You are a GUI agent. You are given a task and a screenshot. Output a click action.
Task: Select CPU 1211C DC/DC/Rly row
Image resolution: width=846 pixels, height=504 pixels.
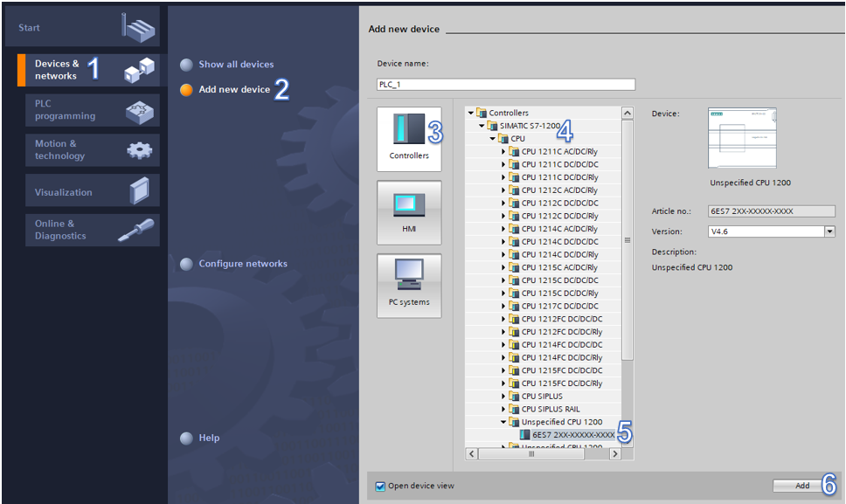543,177
